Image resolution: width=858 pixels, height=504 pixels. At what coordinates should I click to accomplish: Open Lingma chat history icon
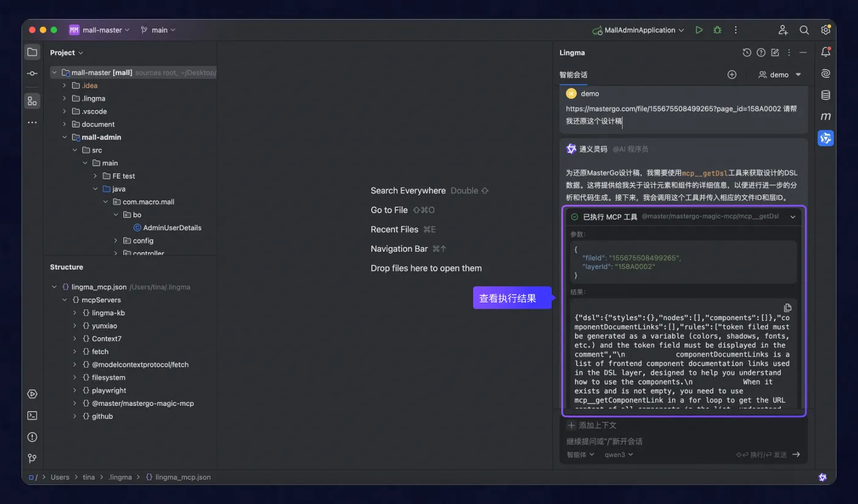pos(746,53)
